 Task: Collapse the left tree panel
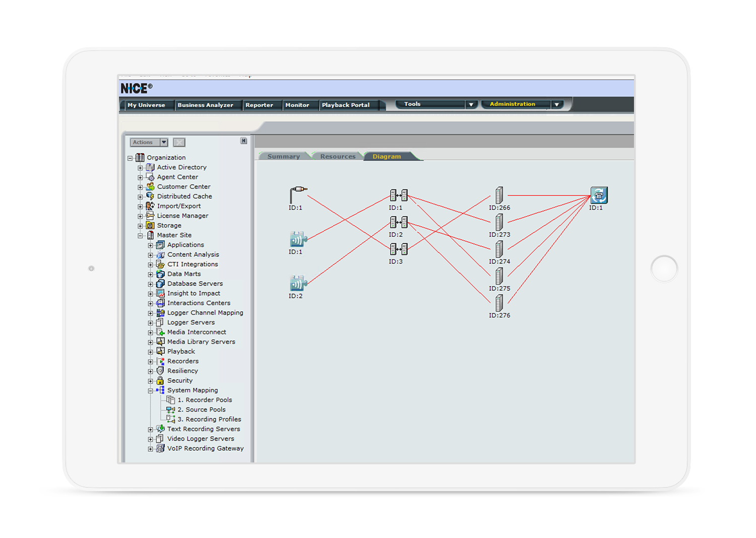click(x=244, y=141)
